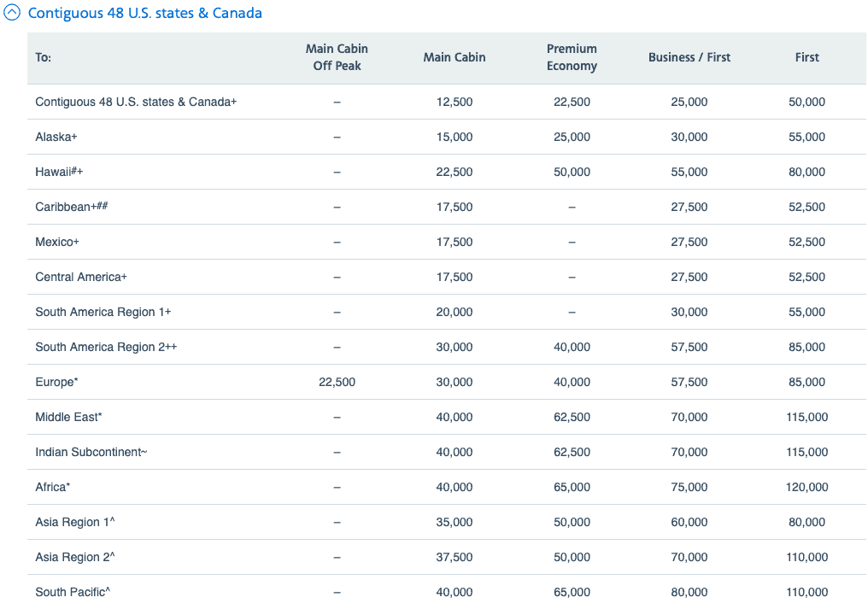Click Caribbean's Main Cabin value 17,500
The width and height of the screenshot is (868, 609).
(454, 207)
